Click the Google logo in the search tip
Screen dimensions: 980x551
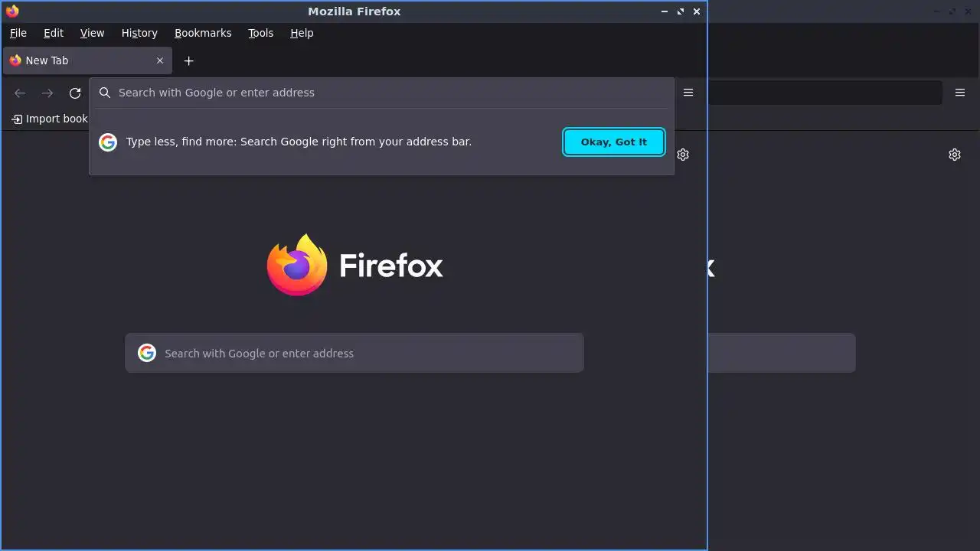click(108, 142)
